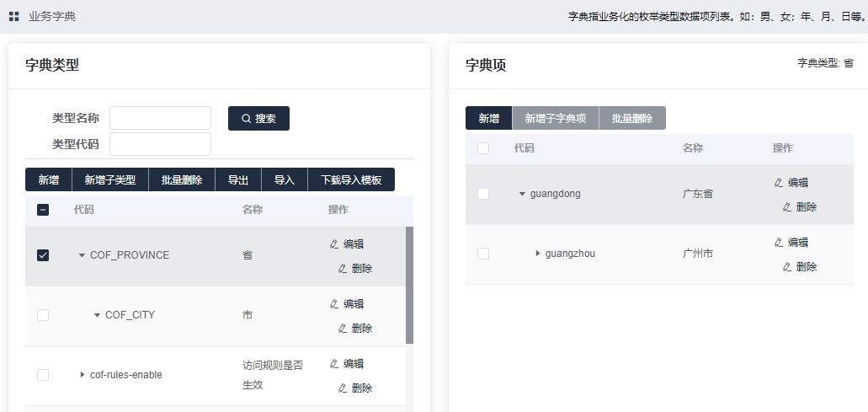Click the delete icon for cof-rules-enable row

(343, 388)
